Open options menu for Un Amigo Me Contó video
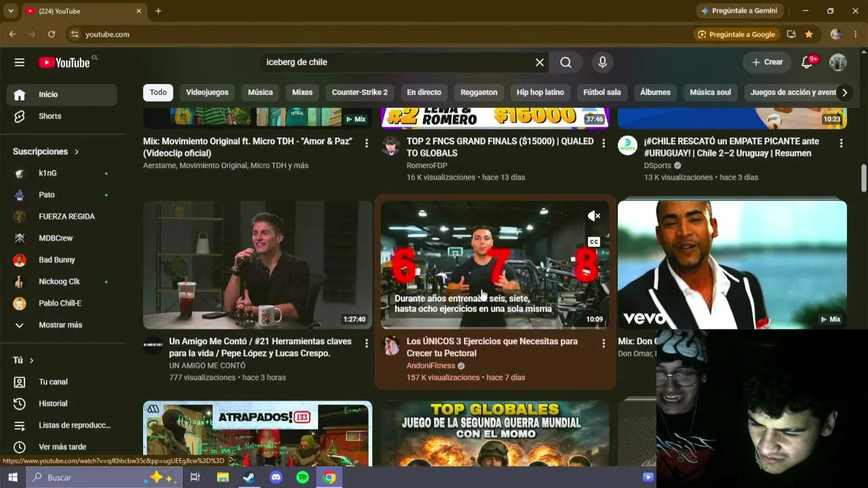Image resolution: width=868 pixels, height=488 pixels. click(x=366, y=344)
